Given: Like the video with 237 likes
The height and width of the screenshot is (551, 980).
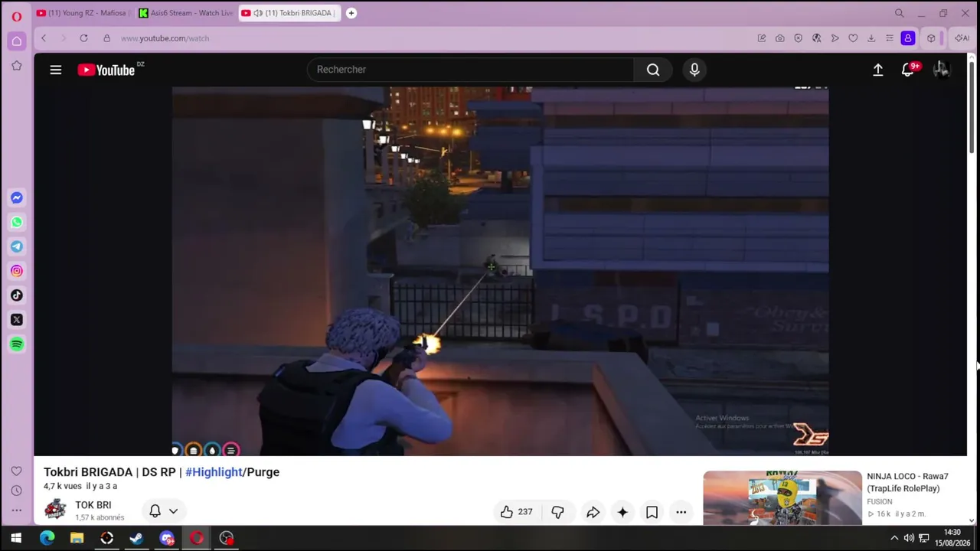Looking at the screenshot, I should pos(516,512).
